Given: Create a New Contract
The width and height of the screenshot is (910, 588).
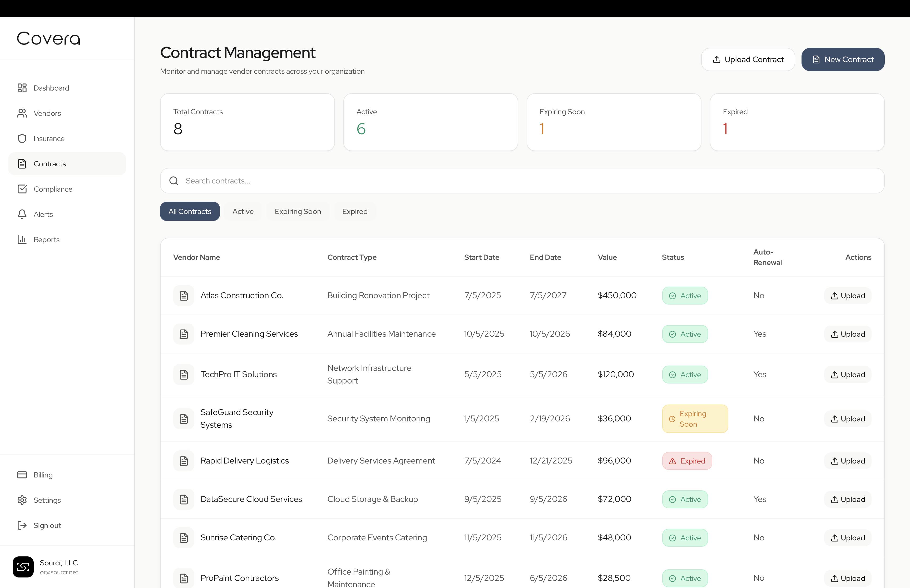Looking at the screenshot, I should point(843,59).
